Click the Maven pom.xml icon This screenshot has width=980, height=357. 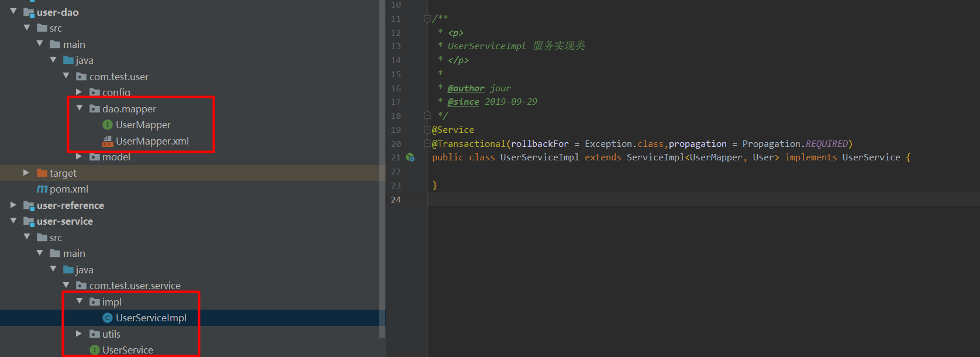(x=42, y=189)
